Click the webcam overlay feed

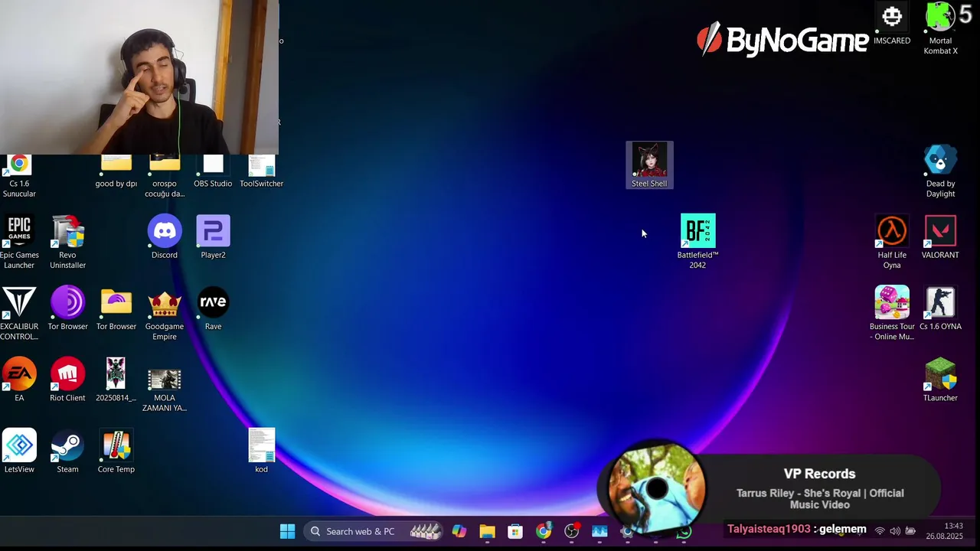tap(139, 77)
